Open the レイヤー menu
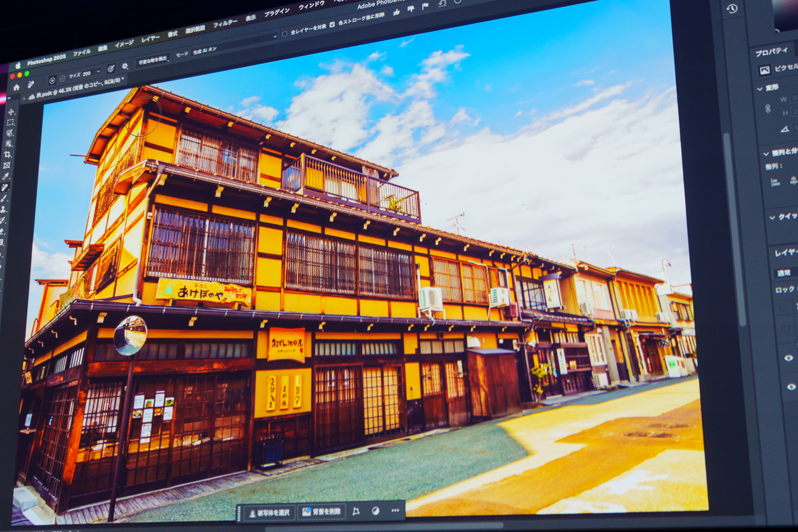Screen dimensions: 798x532 pyautogui.click(x=151, y=39)
